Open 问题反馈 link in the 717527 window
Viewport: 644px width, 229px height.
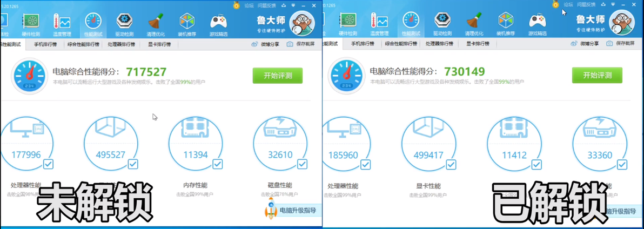267,5
